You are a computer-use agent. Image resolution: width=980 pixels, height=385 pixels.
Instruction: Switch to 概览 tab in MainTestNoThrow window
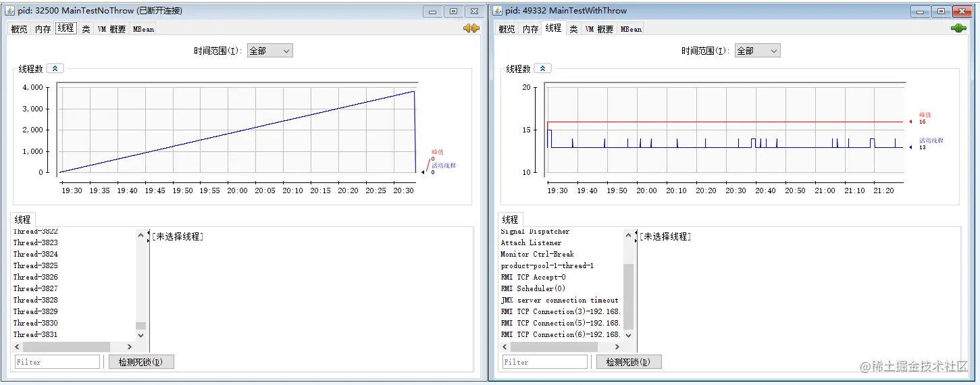point(20,29)
